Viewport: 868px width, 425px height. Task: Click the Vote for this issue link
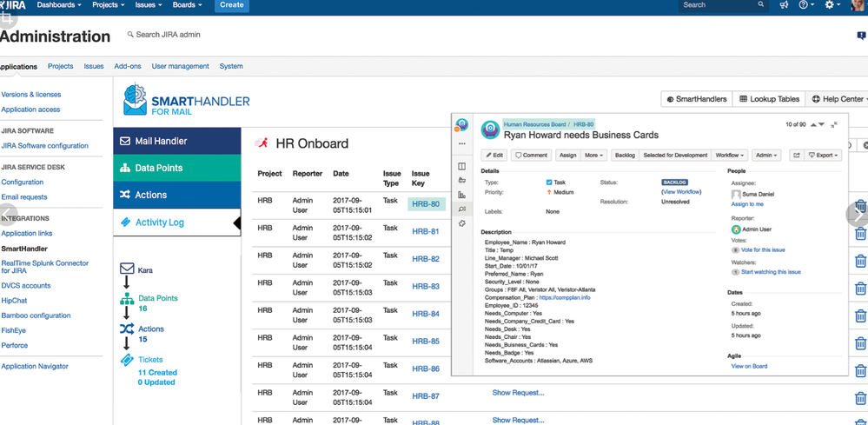click(x=763, y=250)
